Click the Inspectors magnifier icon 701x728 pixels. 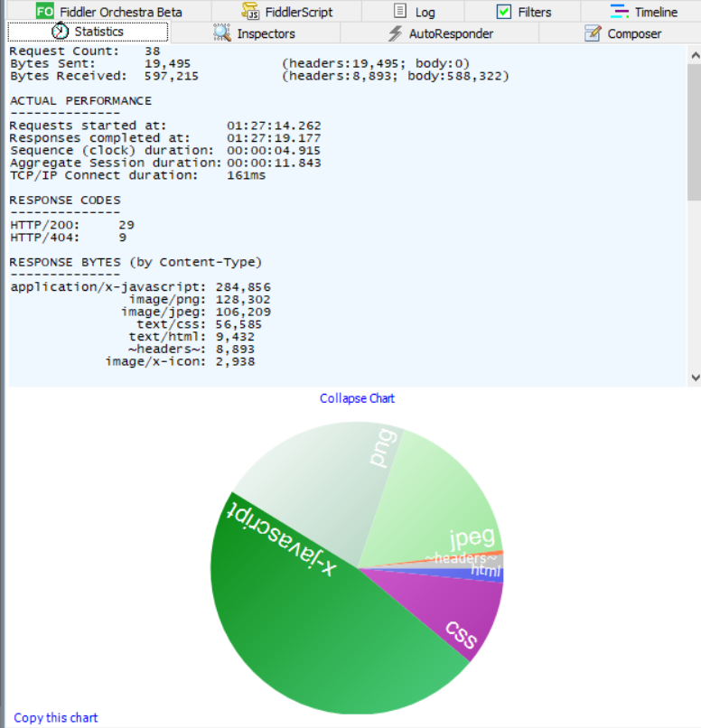tap(221, 33)
